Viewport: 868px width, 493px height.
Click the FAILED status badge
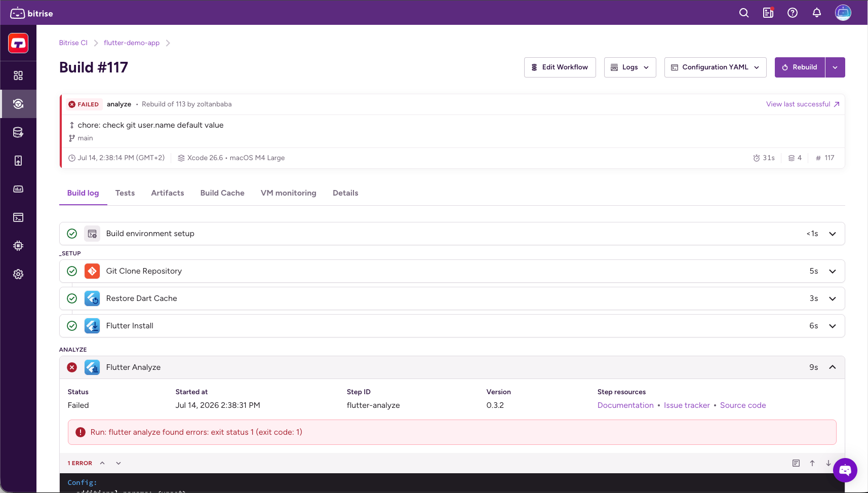pos(84,104)
